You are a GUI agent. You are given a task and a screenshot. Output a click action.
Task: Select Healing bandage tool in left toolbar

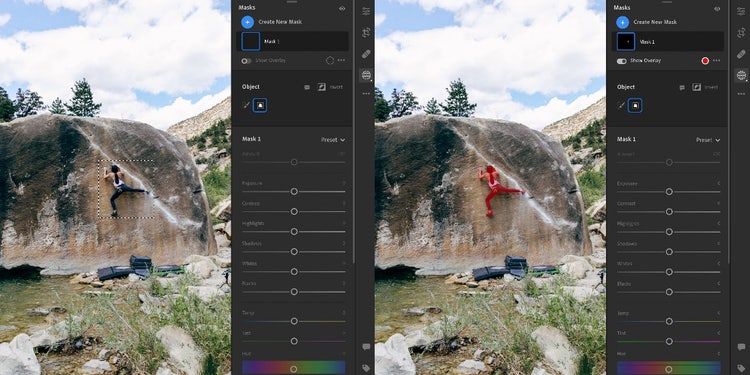click(366, 54)
